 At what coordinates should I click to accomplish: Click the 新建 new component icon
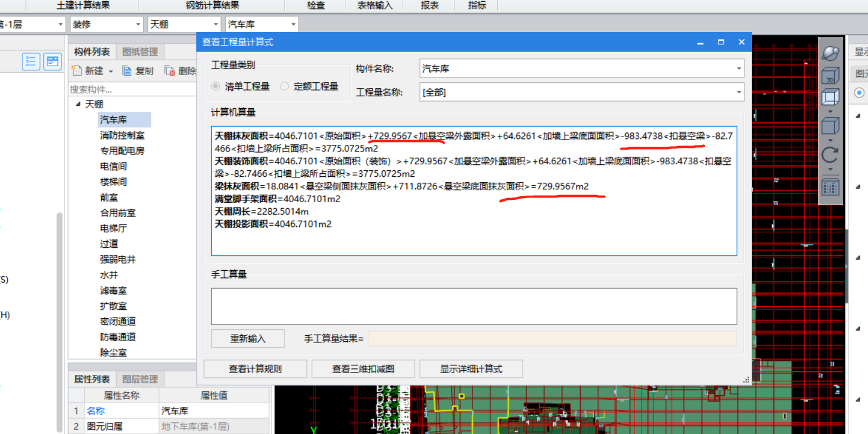[x=76, y=70]
